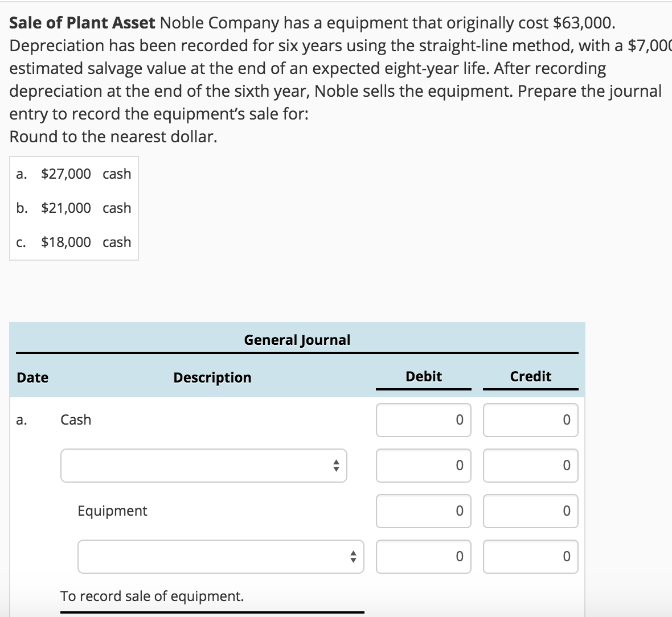Click the Equipment debit amount box
Screen dimensions: 672x617
pos(423,511)
